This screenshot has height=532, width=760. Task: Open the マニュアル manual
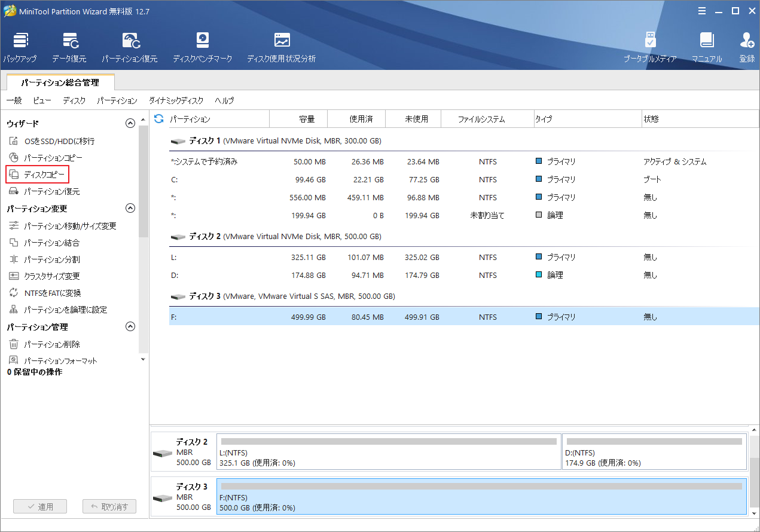[707, 48]
